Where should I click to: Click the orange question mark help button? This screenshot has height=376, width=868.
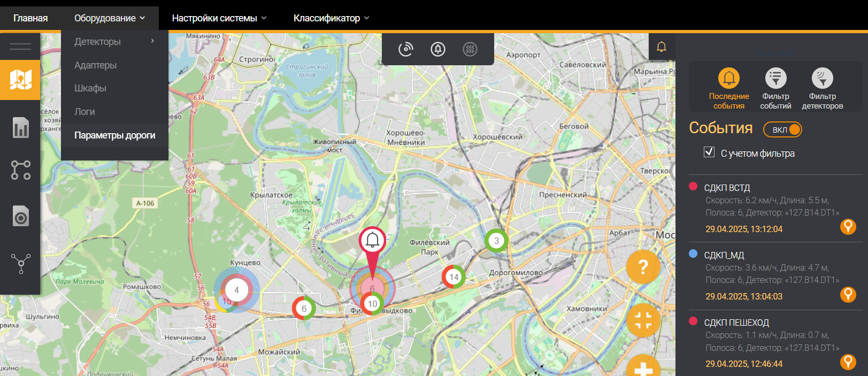[x=643, y=266]
